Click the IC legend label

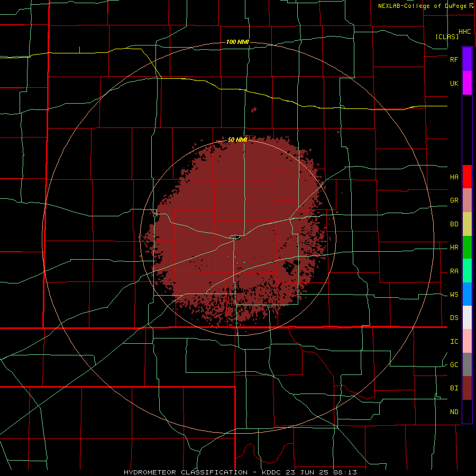pyautogui.click(x=454, y=342)
